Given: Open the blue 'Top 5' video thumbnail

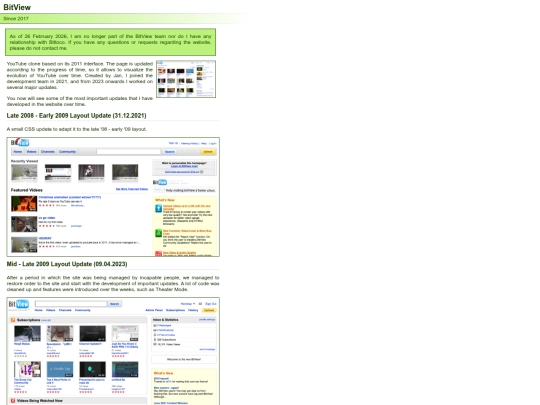Looking at the screenshot, I should (60, 370).
